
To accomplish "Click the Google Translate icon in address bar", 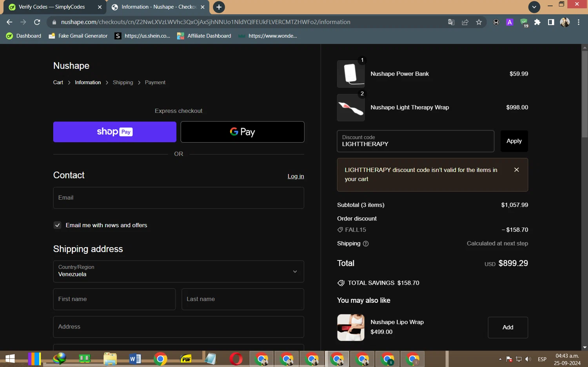I will coord(451,22).
